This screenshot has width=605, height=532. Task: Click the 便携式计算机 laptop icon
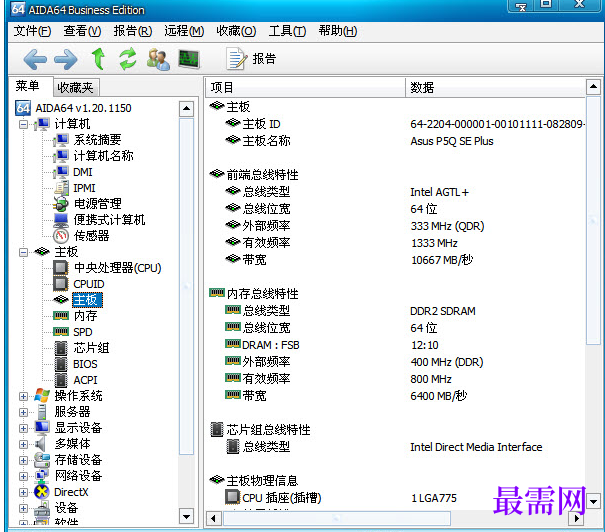tap(61, 220)
